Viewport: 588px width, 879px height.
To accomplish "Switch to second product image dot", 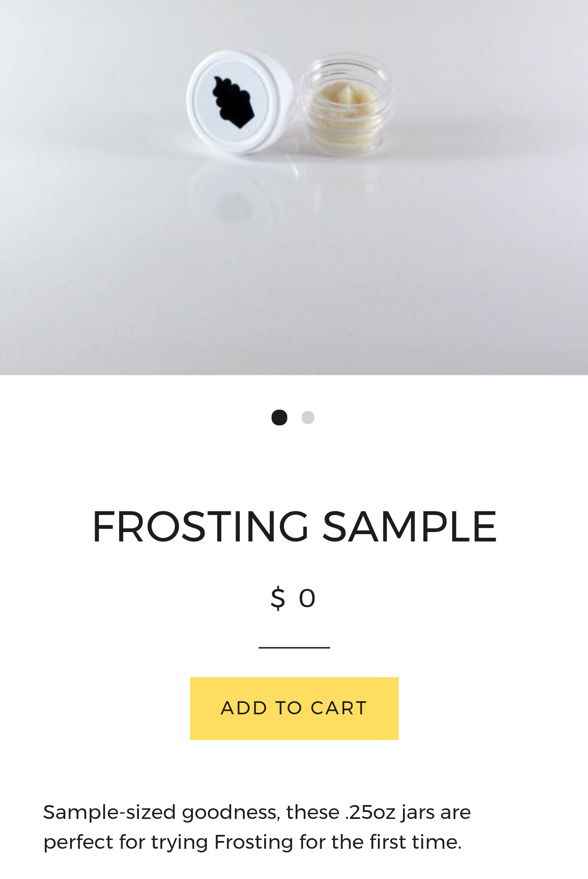I will coord(308,417).
